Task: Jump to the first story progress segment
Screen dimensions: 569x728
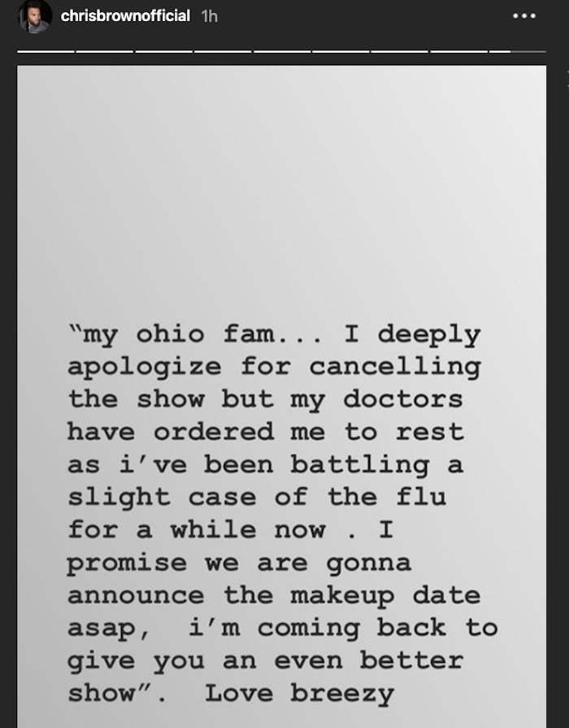Action: click(x=46, y=51)
